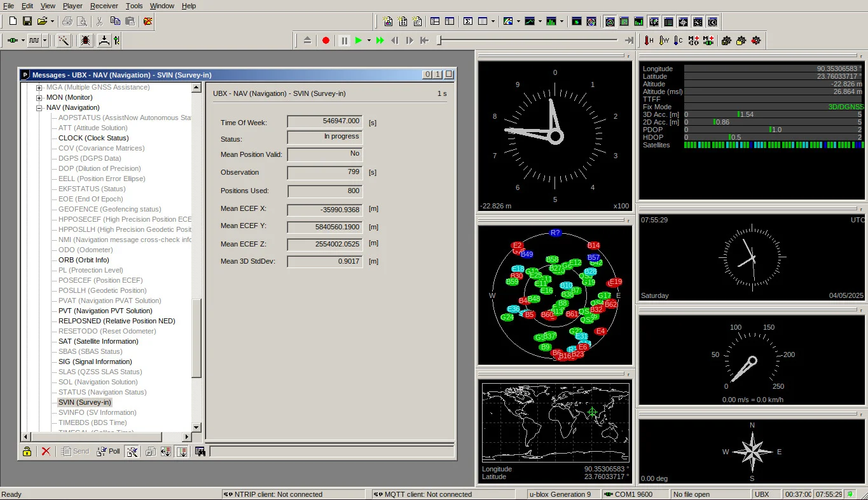This screenshot has height=500, width=868.
Task: Toggle the docking data table window
Action: [x=668, y=22]
